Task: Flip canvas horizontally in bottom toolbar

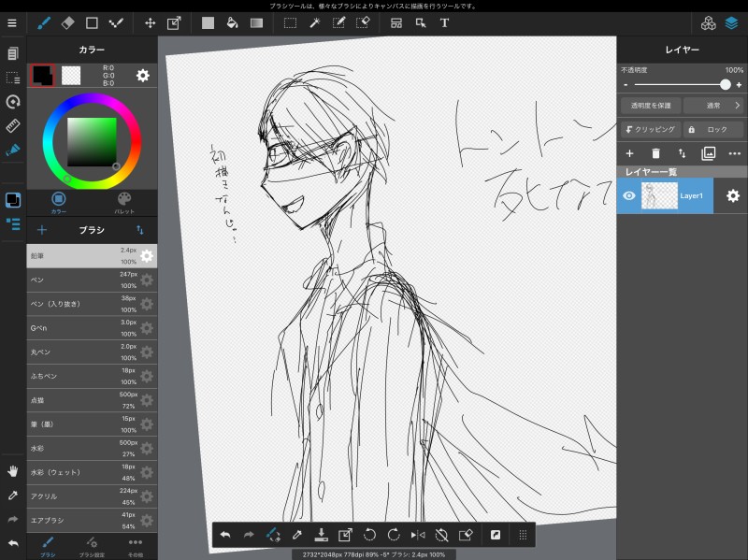Action: (x=417, y=535)
